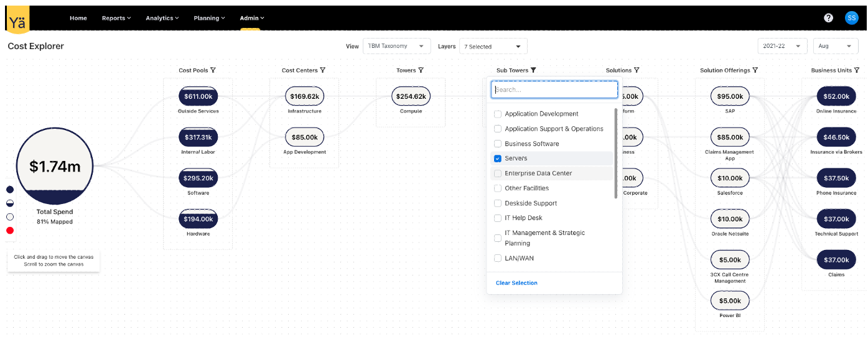
Task: Click the Business Units filter icon
Action: [x=857, y=70]
